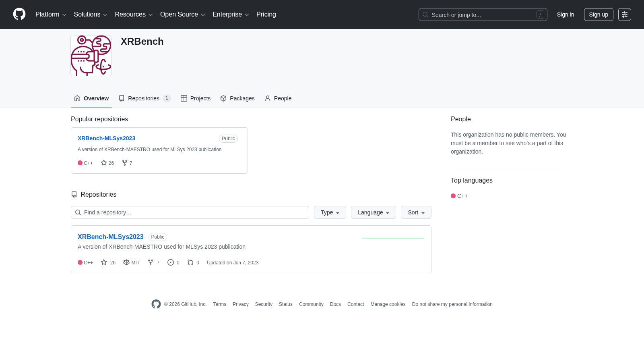This screenshot has width=644, height=347.
Task: Expand the Open Source menu
Action: [x=183, y=15]
